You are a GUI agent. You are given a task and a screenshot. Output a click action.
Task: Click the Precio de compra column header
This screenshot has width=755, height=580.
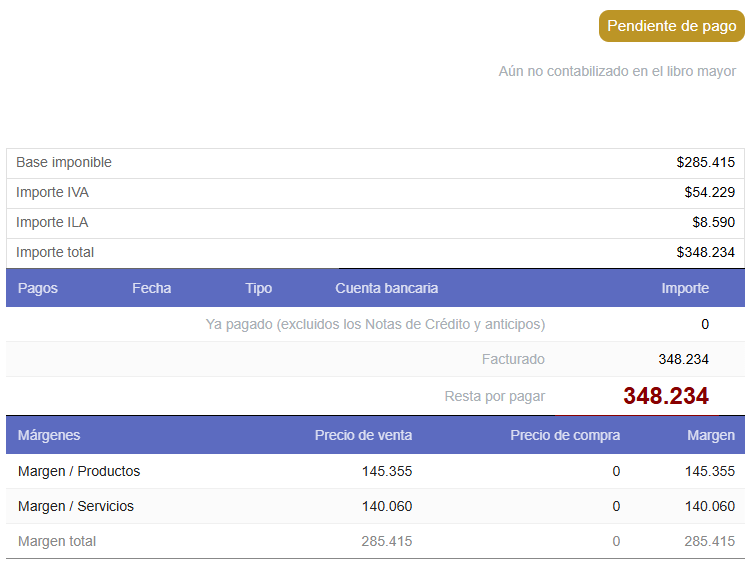pos(565,435)
